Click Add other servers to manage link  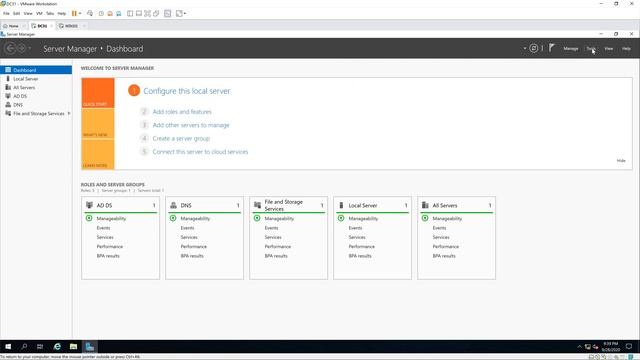[191, 125]
